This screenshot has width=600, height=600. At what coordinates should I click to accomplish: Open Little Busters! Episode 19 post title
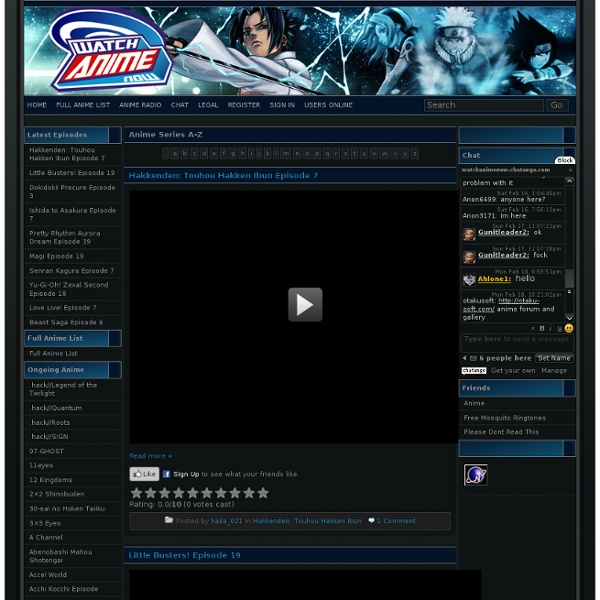pyautogui.click(x=184, y=555)
